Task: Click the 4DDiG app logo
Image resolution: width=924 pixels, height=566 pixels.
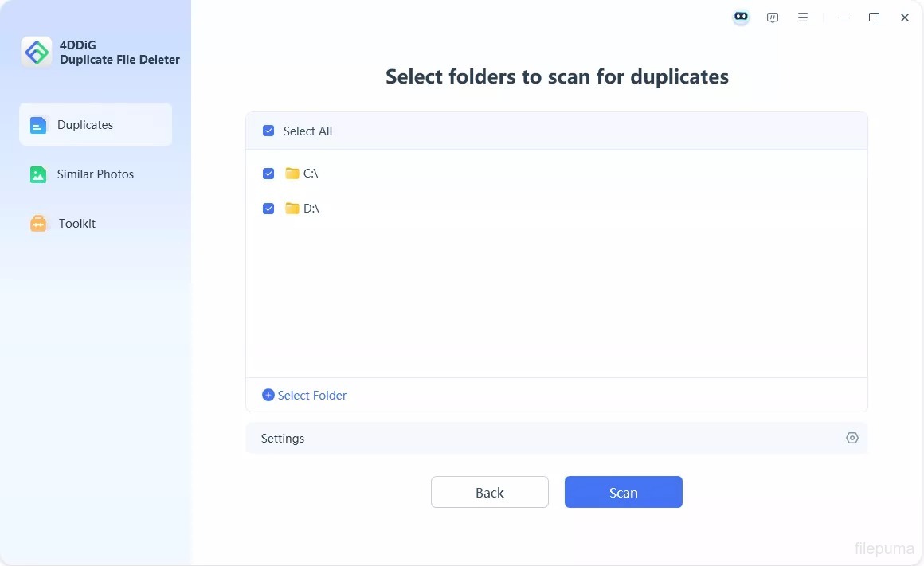Action: [37, 53]
